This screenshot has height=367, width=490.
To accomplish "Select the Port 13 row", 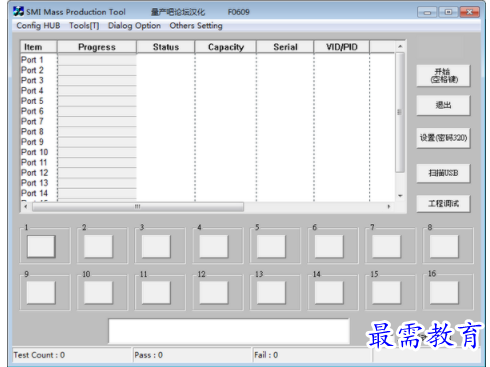I will pyautogui.click(x=208, y=183).
